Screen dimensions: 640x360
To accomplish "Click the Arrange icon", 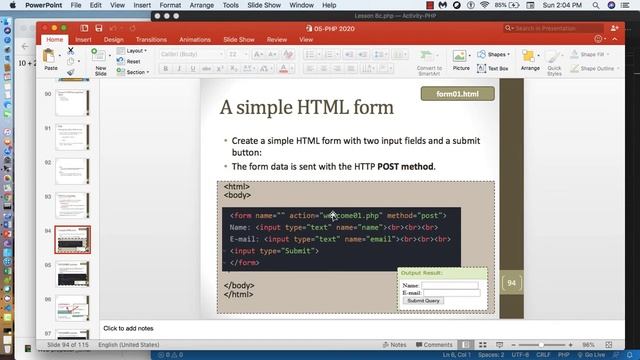I will 528,56.
